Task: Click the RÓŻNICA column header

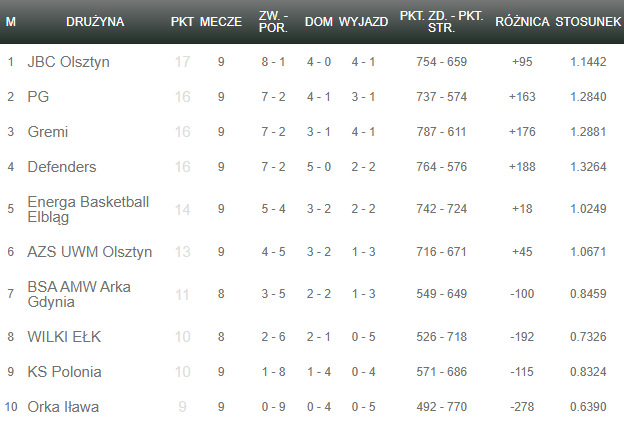Action: click(521, 21)
